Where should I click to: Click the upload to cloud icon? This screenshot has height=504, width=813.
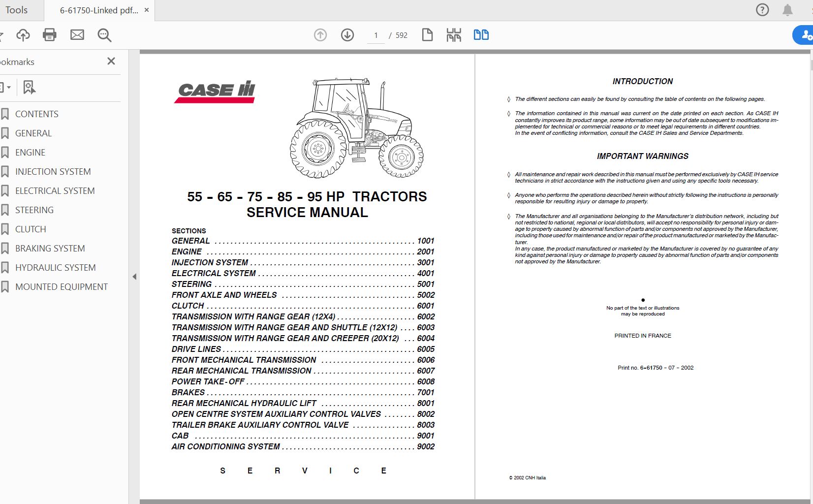[x=23, y=35]
